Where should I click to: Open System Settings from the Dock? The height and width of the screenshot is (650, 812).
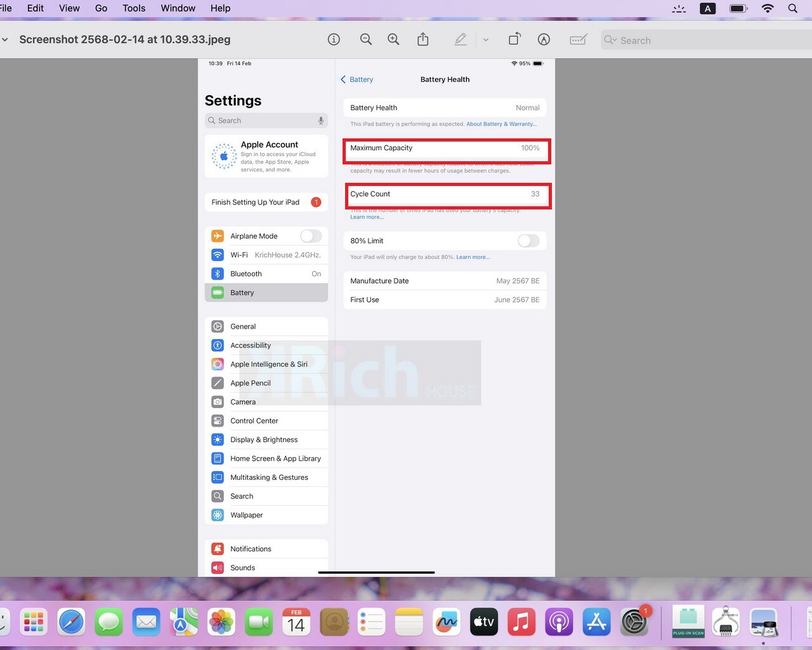coord(634,622)
